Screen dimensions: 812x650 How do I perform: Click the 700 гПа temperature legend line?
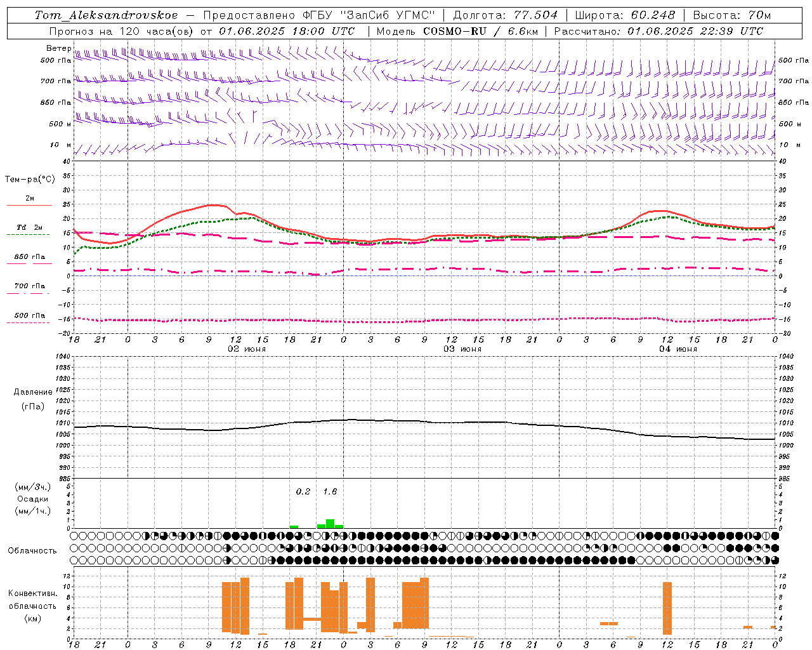click(x=29, y=293)
